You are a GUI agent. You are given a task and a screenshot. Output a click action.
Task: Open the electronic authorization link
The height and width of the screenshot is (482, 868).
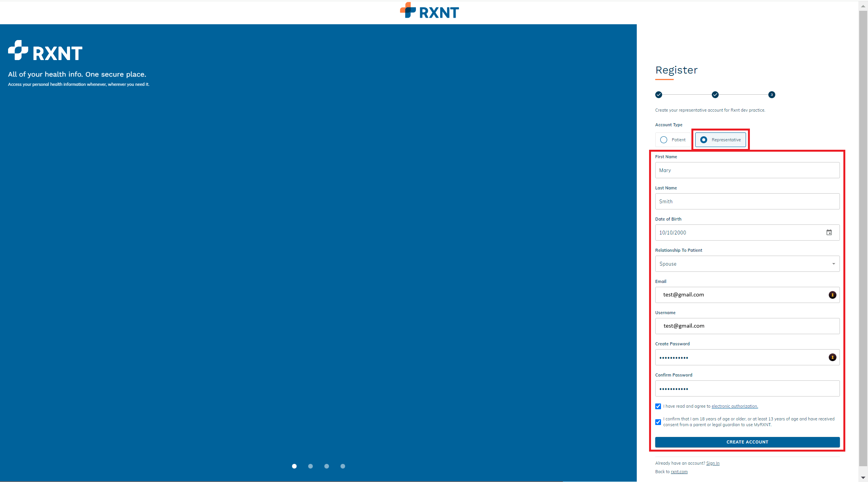(734, 406)
